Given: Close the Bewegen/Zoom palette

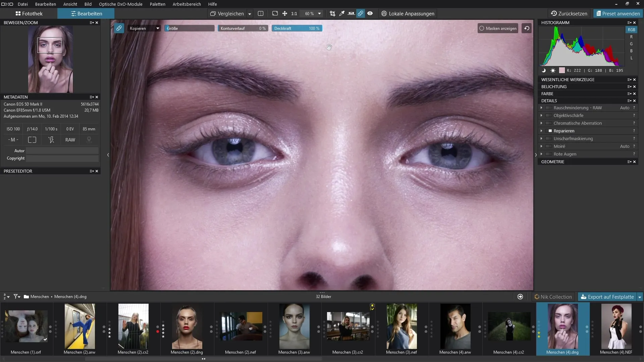Looking at the screenshot, I should (97, 22).
